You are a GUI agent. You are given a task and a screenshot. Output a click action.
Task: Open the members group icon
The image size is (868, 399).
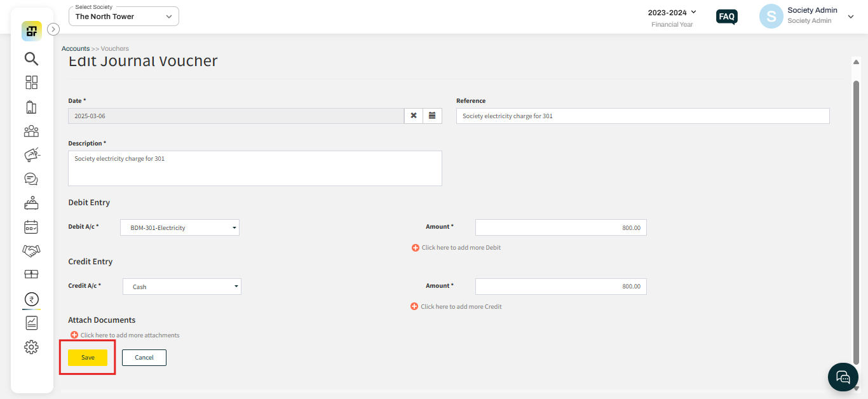click(31, 131)
